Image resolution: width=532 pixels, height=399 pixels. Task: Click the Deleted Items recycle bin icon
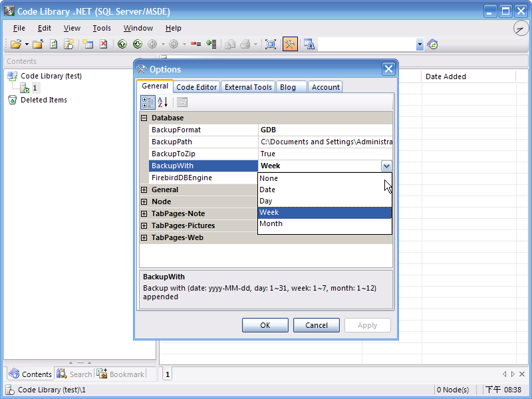[x=12, y=100]
